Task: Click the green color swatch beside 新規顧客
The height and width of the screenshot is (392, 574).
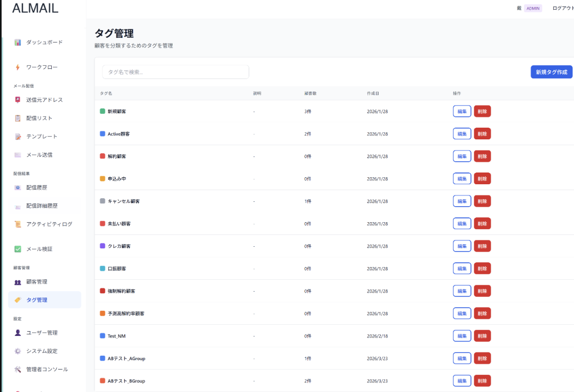Action: point(101,111)
